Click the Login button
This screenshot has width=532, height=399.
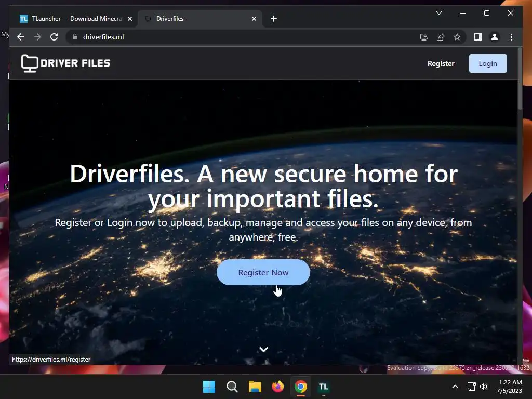click(x=488, y=63)
